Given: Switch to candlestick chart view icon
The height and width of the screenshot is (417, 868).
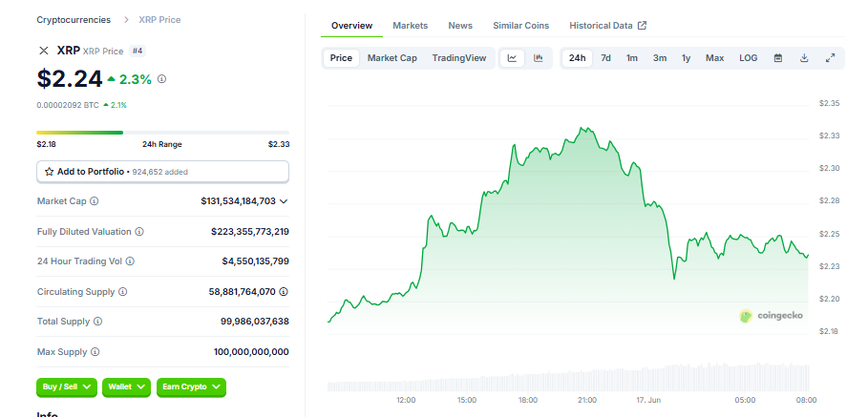Looking at the screenshot, I should click(538, 58).
